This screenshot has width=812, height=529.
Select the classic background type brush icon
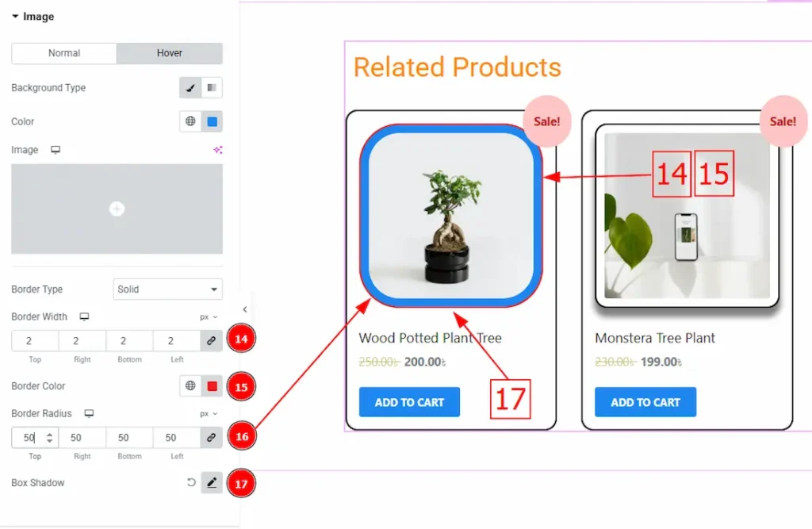pos(190,88)
